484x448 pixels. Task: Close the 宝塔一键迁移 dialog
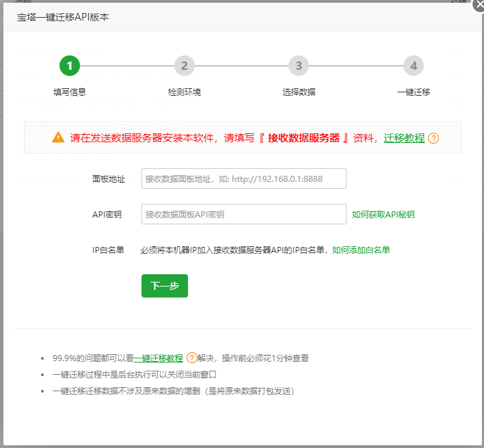click(478, 3)
